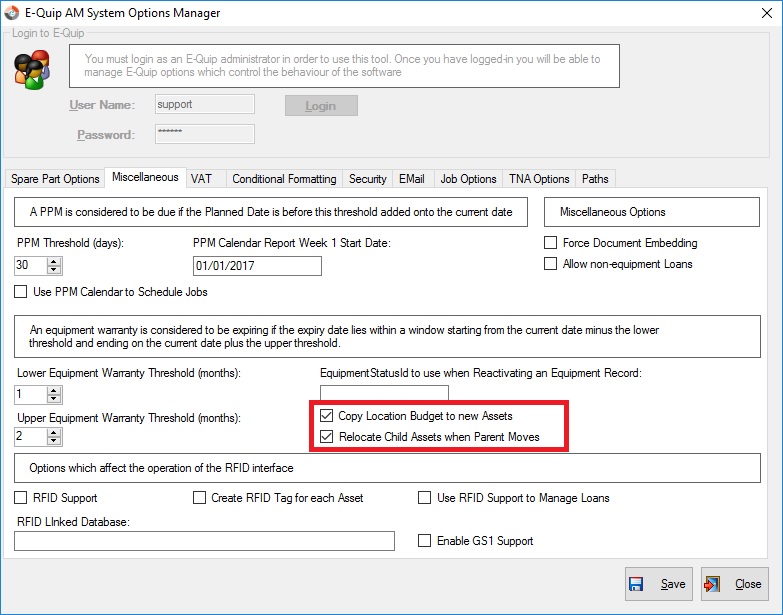
Task: Click the Miscellaneous Options heading box
Action: coord(652,212)
